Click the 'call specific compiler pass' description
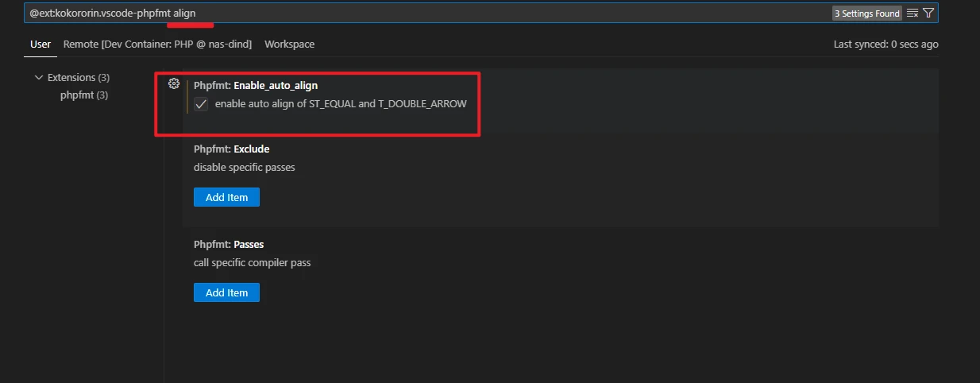The height and width of the screenshot is (383, 980). [252, 262]
